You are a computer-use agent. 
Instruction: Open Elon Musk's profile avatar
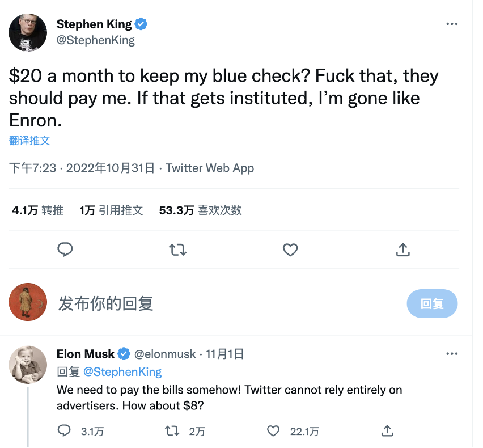pyautogui.click(x=28, y=364)
